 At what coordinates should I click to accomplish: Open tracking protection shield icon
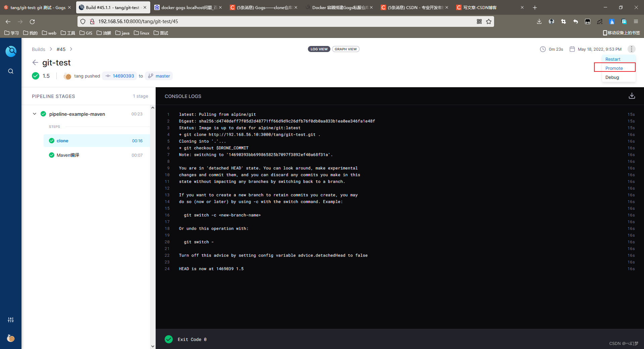pos(83,21)
